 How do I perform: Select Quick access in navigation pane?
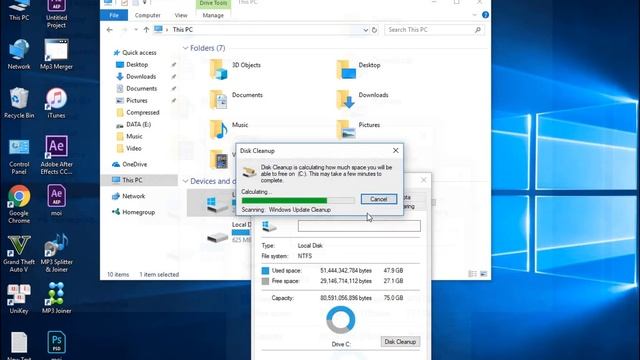coord(134,53)
